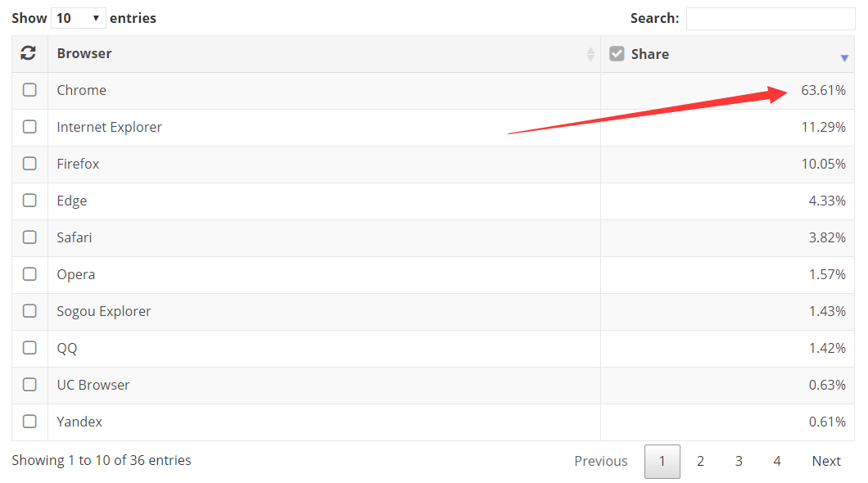Mark the Safari row checkbox

29,237
